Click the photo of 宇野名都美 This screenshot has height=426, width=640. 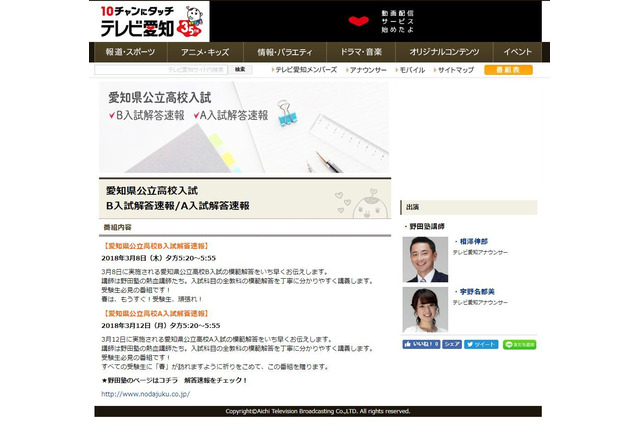point(425,310)
